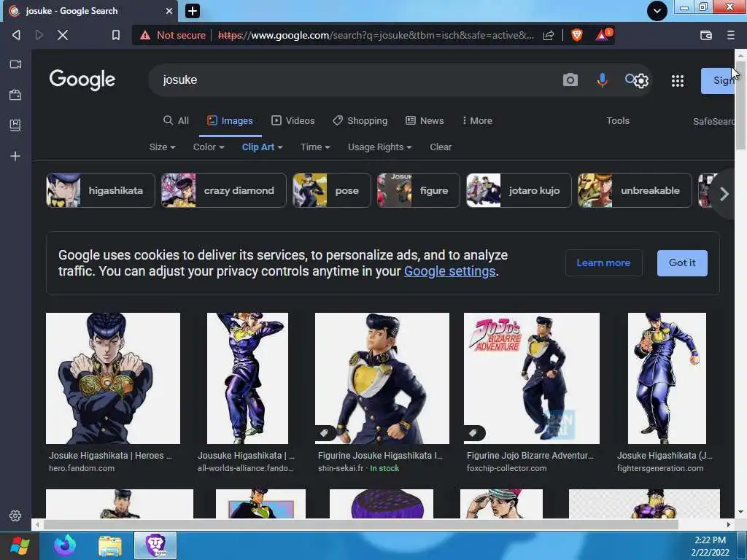
Task: Expand the Time filter dropdown
Action: [x=315, y=147]
